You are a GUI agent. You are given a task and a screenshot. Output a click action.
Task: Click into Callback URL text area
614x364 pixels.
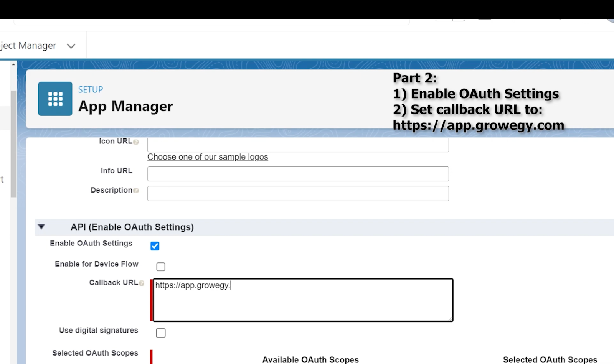[x=303, y=300]
